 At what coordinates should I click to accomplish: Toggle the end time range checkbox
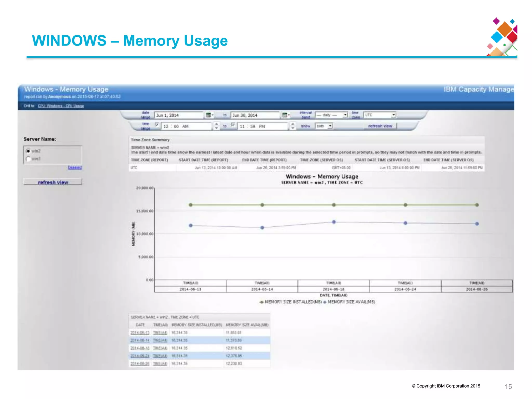pos(233,125)
